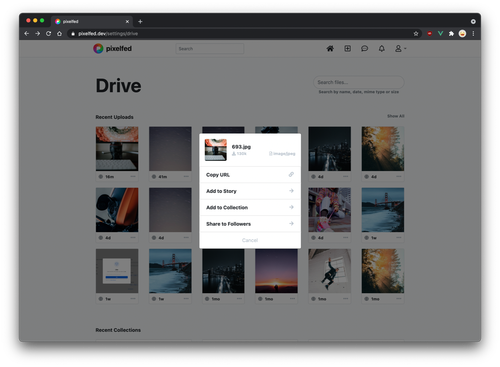Viewport: 500px width, 367px height.
Task: Bookmark this page with the star
Action: pyautogui.click(x=416, y=34)
